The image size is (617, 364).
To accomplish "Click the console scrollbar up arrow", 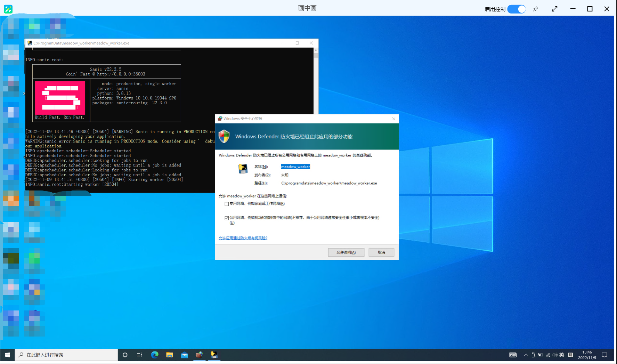I will [316, 50].
